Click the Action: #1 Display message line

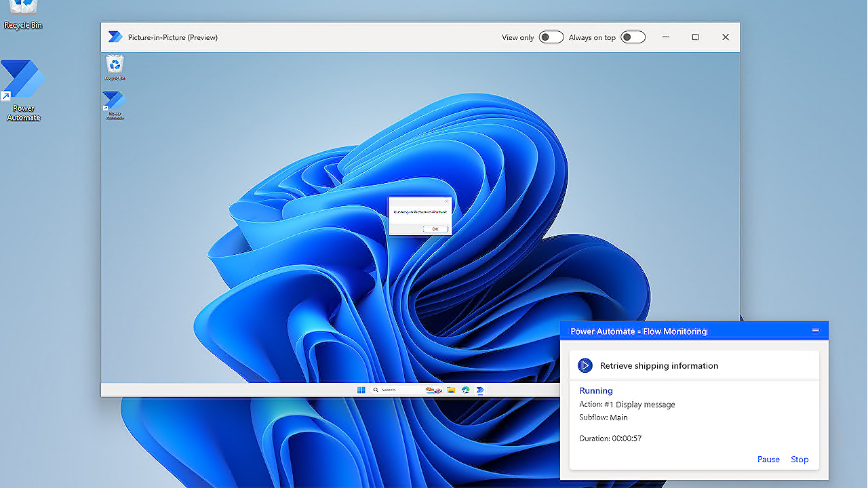(627, 405)
